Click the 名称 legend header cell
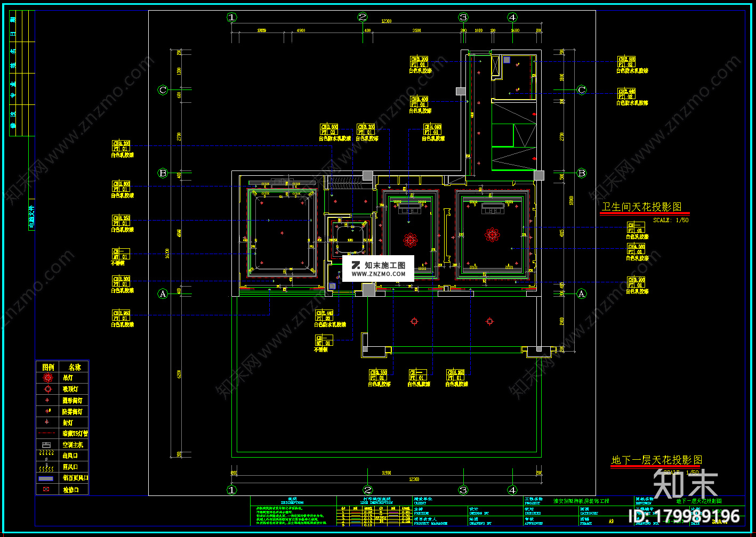 pos(75,367)
